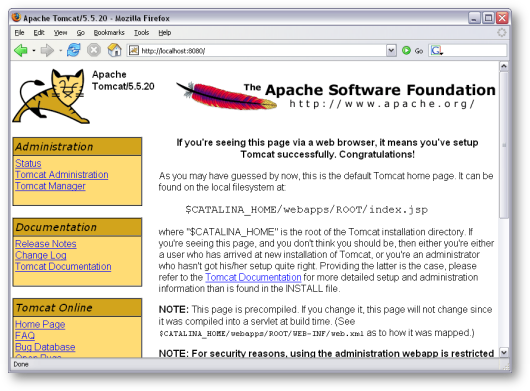Viewport: 530px width, 391px height.
Task: Click the green Go button icon
Action: [406, 51]
